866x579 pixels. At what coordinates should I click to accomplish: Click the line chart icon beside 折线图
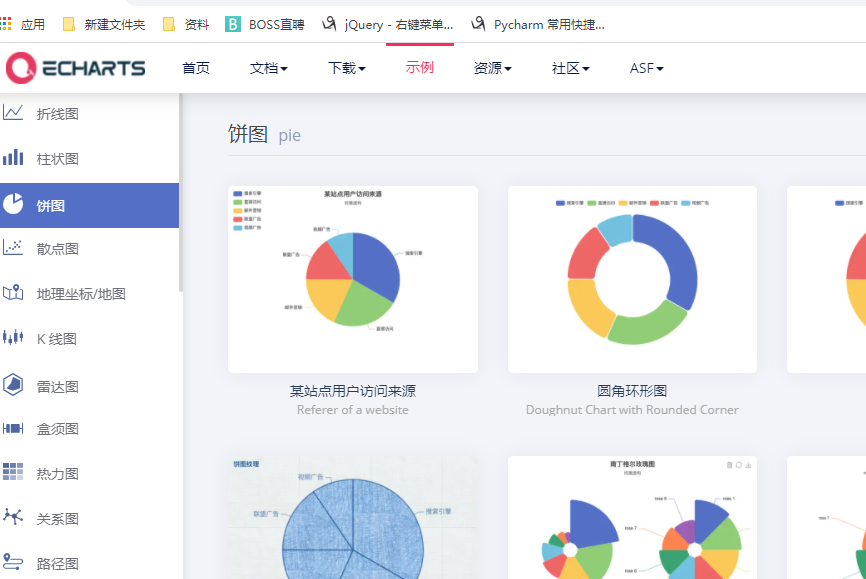tap(13, 113)
